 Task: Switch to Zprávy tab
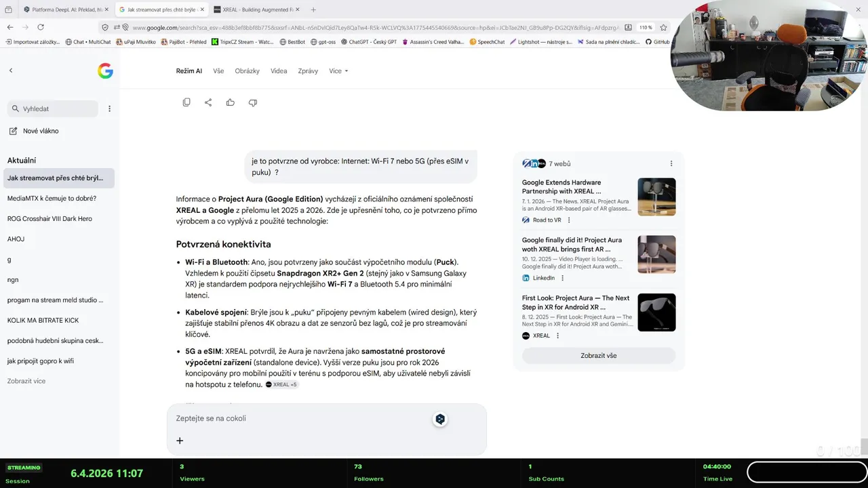pos(308,70)
